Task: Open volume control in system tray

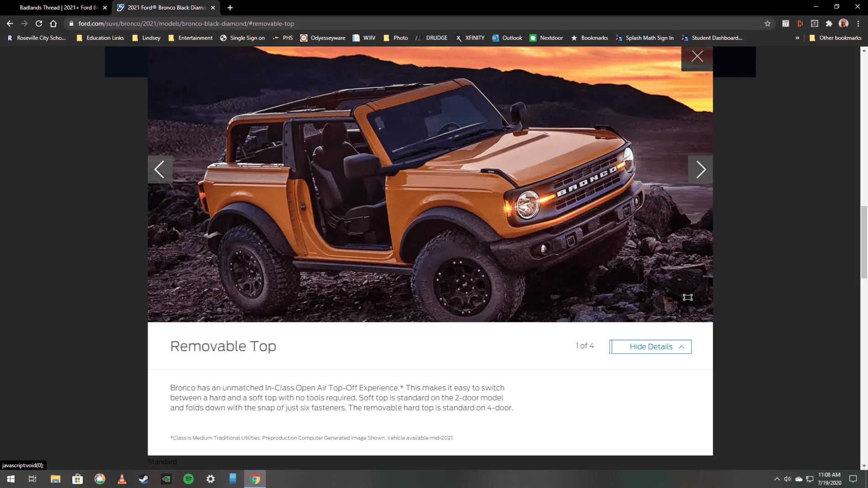Action: click(x=788, y=479)
